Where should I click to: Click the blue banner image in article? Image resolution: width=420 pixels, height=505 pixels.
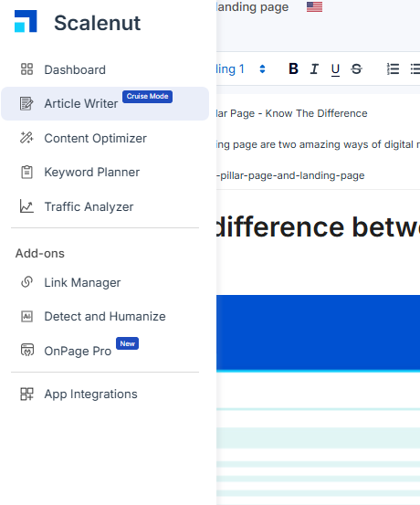pyautogui.click(x=319, y=333)
